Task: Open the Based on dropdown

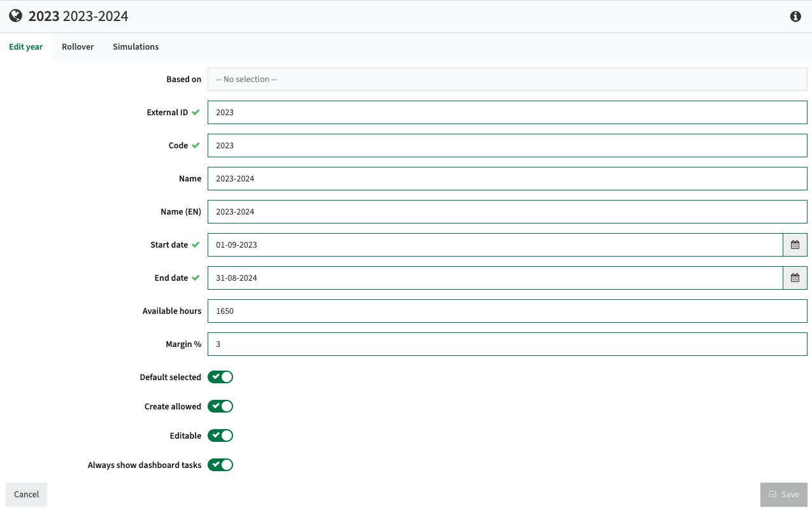Action: [508, 79]
